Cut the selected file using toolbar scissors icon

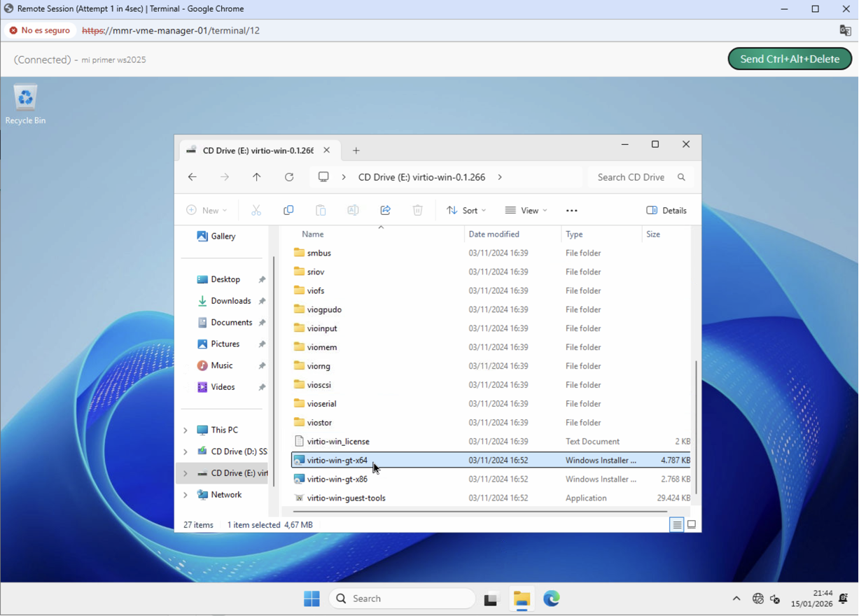[x=256, y=210]
